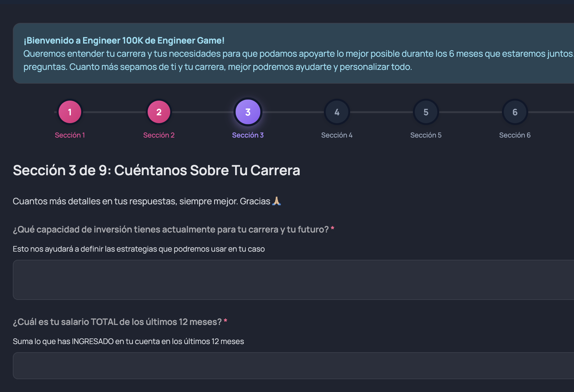Click the '¿Qué capacidad de inversión' question label

[171, 229]
